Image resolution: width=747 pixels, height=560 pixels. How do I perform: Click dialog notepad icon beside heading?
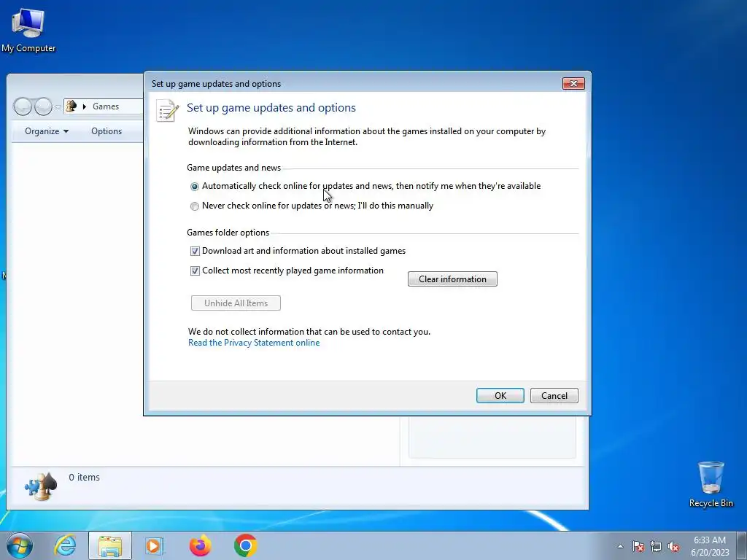pos(167,111)
